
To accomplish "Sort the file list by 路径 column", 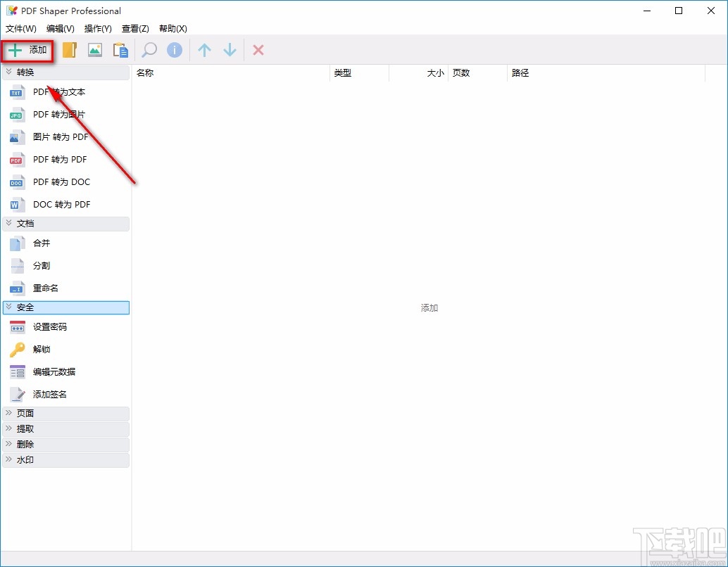I will pyautogui.click(x=606, y=73).
